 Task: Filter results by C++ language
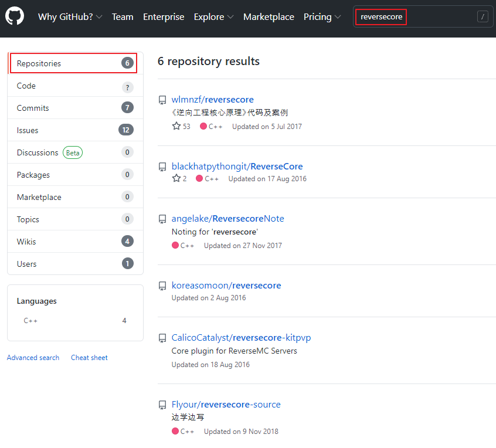pos(75,321)
